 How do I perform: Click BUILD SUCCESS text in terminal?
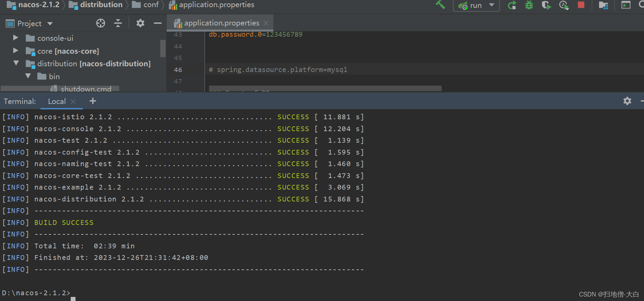coord(64,223)
